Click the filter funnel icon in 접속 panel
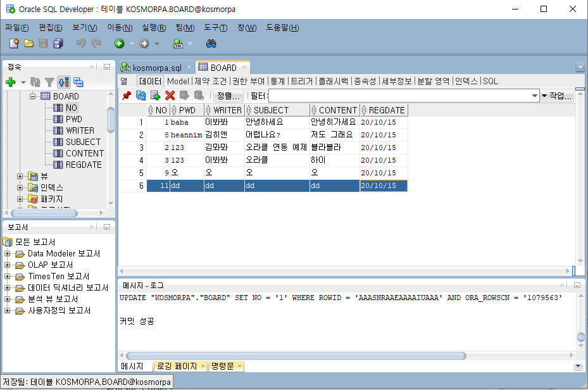 (x=49, y=82)
